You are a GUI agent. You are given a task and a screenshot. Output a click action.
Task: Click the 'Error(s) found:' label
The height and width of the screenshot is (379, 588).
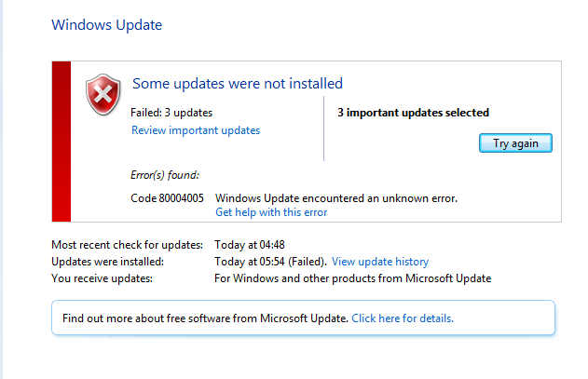(x=165, y=175)
